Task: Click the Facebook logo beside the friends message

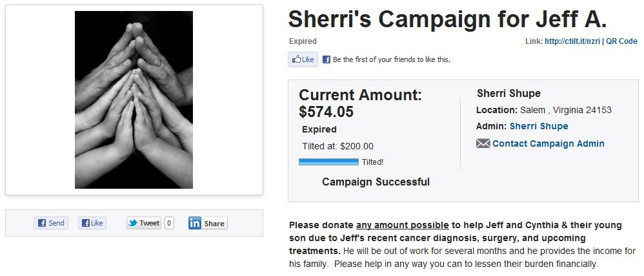Action: click(327, 59)
